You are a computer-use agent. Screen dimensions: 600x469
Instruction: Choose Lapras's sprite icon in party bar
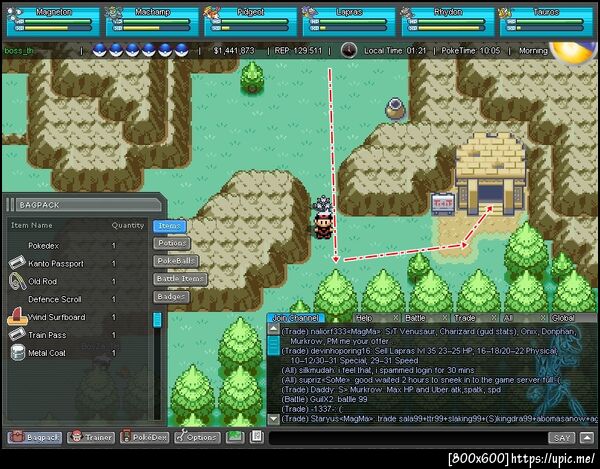point(310,13)
